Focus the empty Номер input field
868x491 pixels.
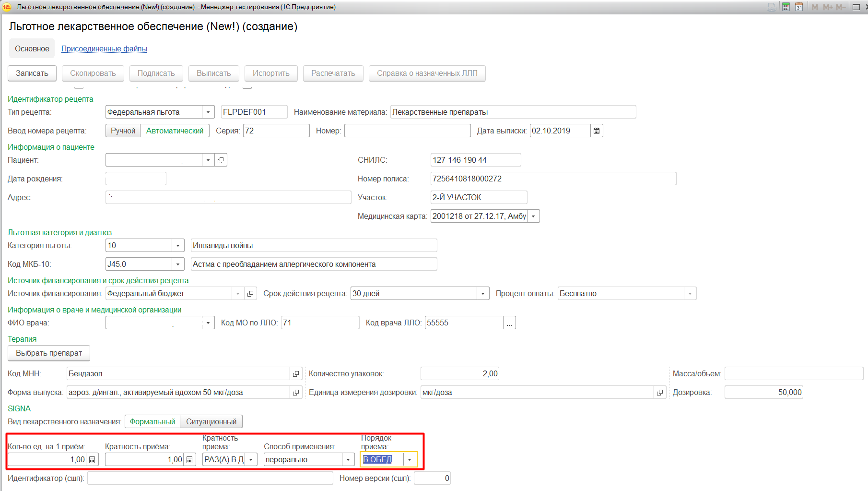tap(407, 131)
